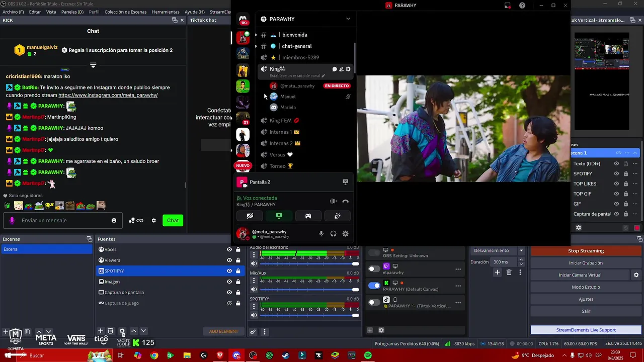Click the Enviar un mensaje input field
Screen dimensions: 644x362
(x=63, y=220)
